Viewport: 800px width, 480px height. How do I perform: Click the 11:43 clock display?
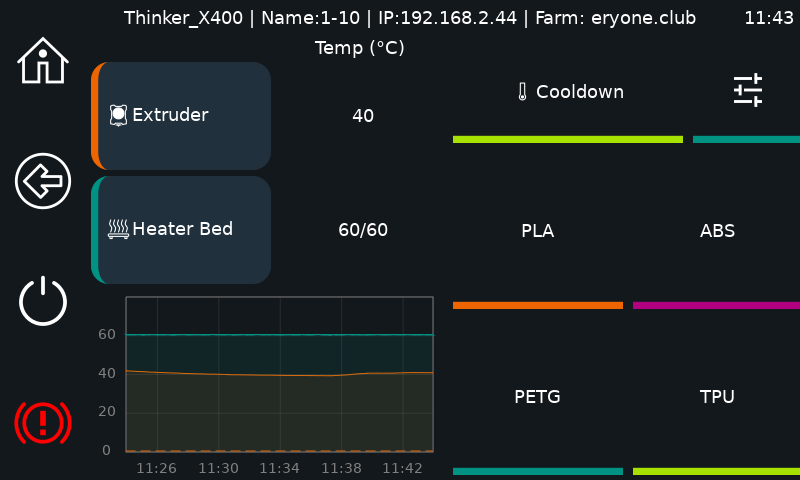(x=769, y=18)
